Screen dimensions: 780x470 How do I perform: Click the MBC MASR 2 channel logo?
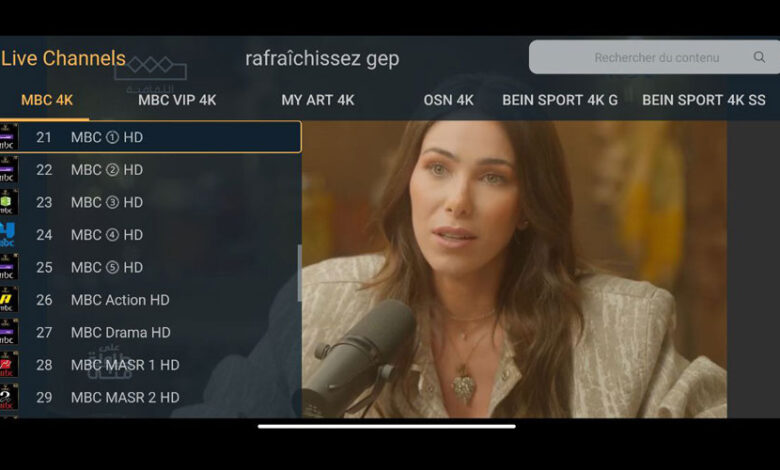[8, 397]
